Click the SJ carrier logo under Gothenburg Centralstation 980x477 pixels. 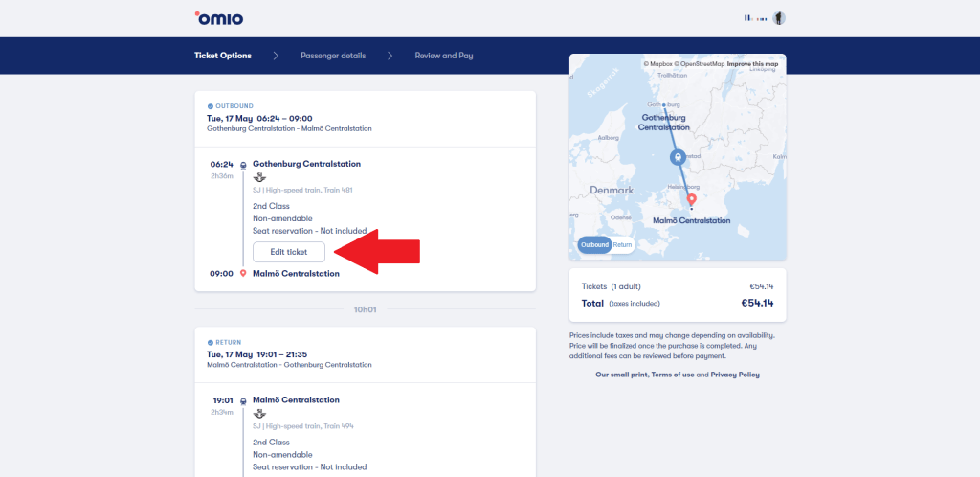tap(258, 177)
